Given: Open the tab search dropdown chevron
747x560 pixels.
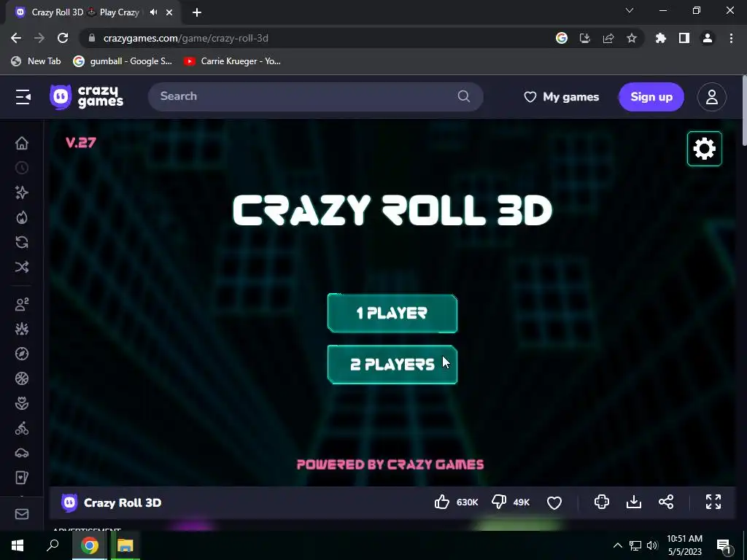Looking at the screenshot, I should point(630,10).
